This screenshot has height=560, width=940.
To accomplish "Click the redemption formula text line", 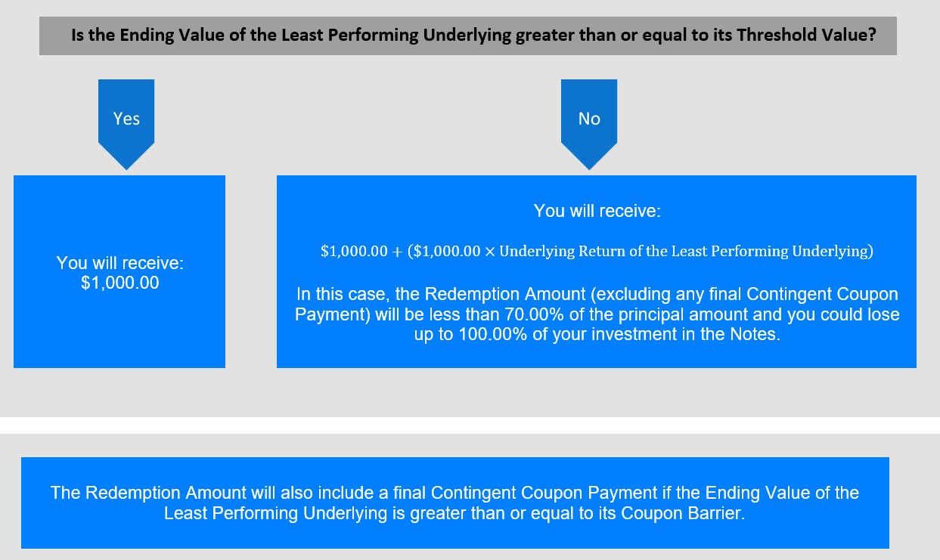I will point(597,252).
